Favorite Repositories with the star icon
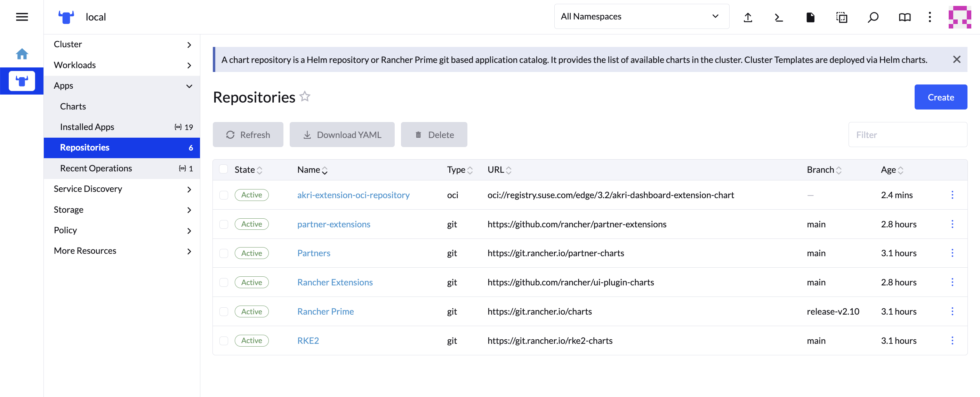The height and width of the screenshot is (397, 980). tap(305, 97)
